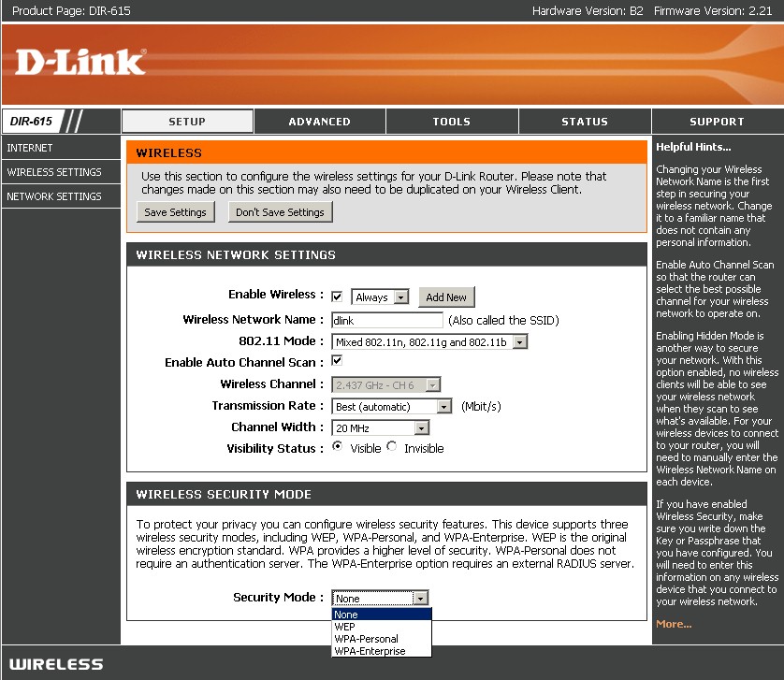The image size is (784, 680).
Task: Click the Product Page: DIR-615 text
Action: coord(71,11)
